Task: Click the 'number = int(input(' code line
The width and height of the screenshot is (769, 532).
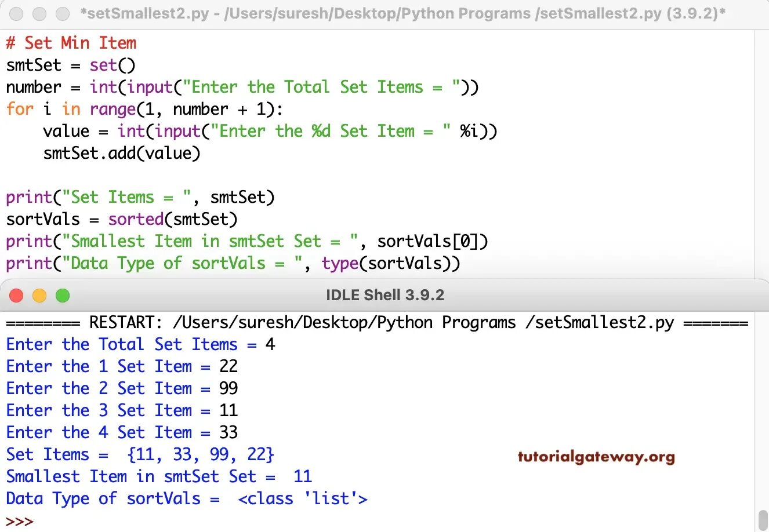Action: 242,87
